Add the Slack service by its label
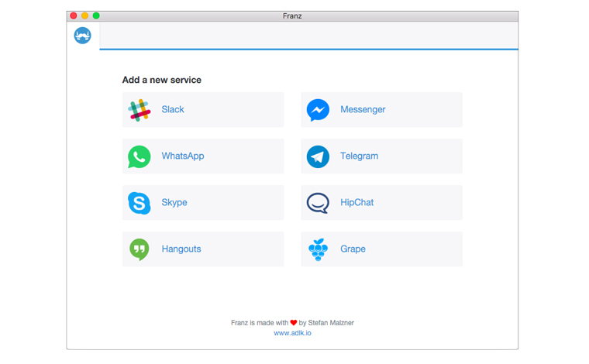Viewport: 589px width, 364px height. pos(173,109)
